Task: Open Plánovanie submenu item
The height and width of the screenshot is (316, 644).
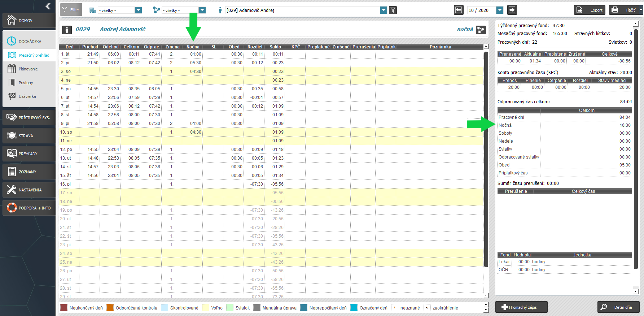Action: point(29,69)
